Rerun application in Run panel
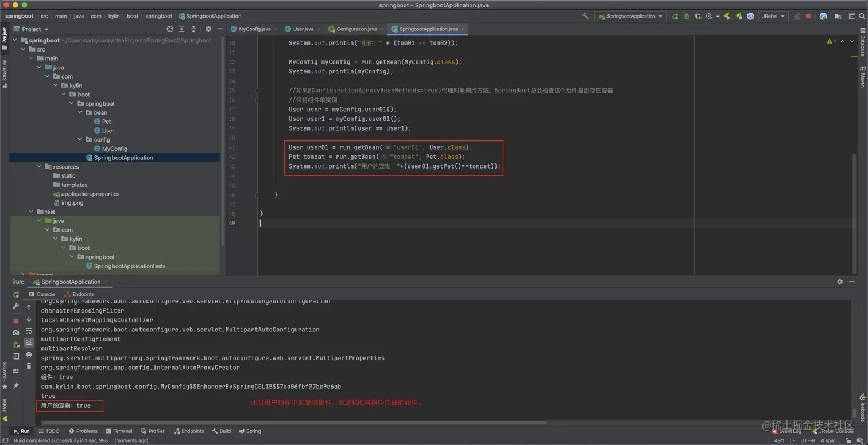Viewport: 868px width, 445px height. click(16, 295)
